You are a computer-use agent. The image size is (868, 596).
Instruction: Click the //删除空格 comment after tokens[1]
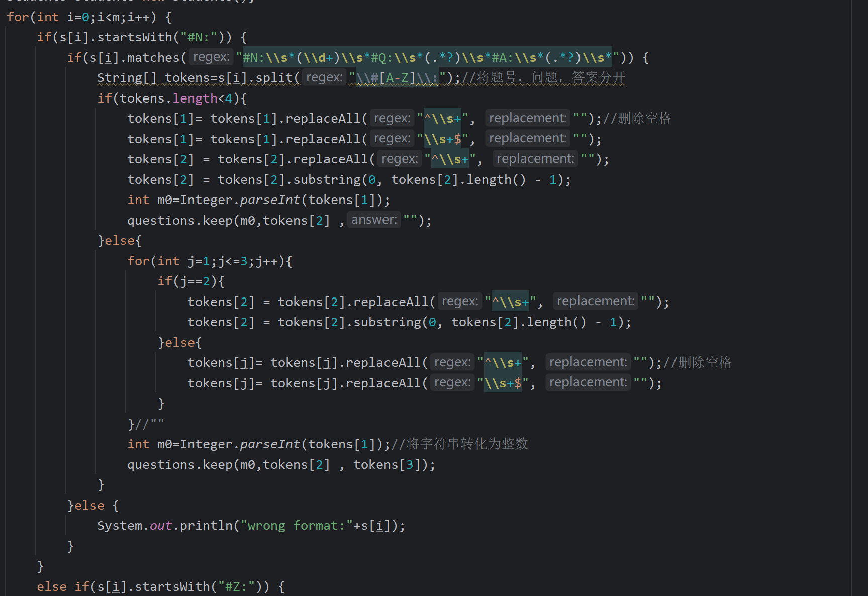tap(637, 119)
